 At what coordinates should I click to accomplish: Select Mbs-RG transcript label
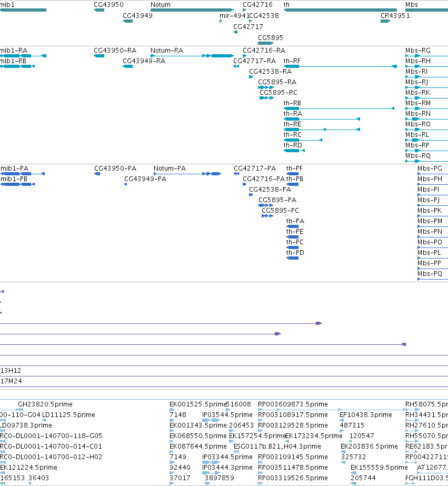(418, 51)
